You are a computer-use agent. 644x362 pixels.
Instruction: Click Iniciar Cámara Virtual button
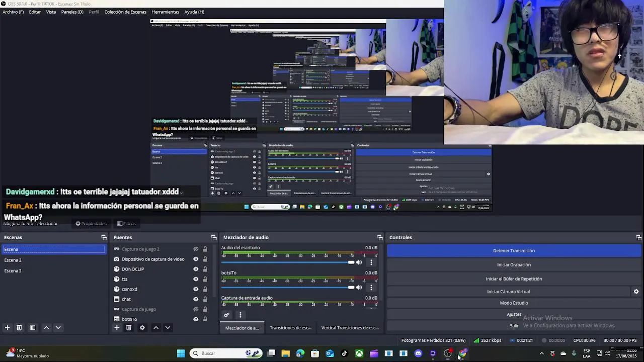click(508, 292)
